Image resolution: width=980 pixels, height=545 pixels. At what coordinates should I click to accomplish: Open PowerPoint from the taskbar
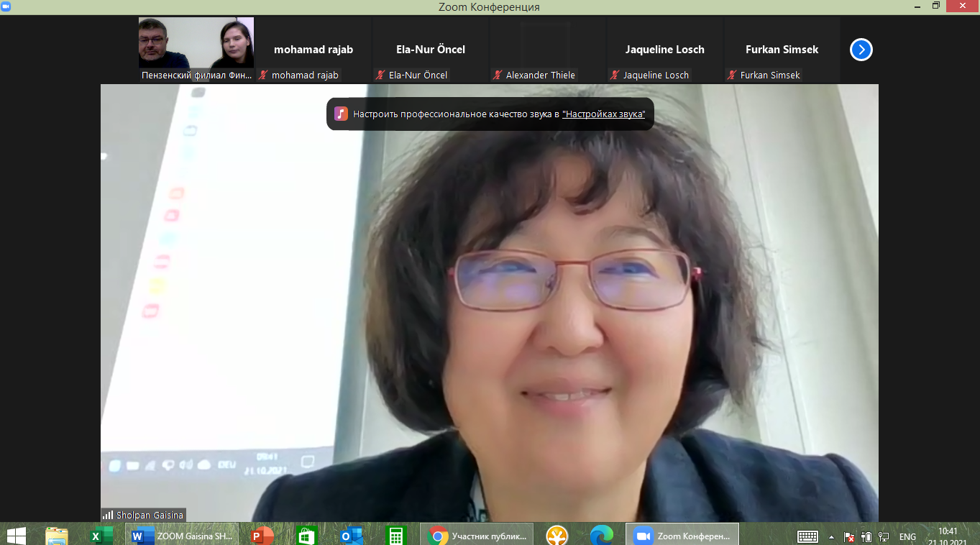(x=262, y=536)
